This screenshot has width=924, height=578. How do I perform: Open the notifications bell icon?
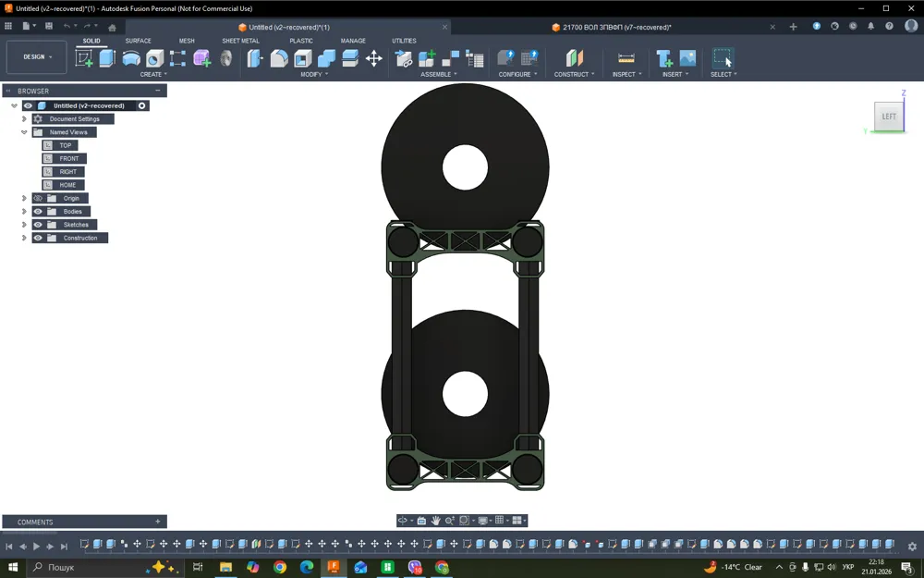pos(871,26)
